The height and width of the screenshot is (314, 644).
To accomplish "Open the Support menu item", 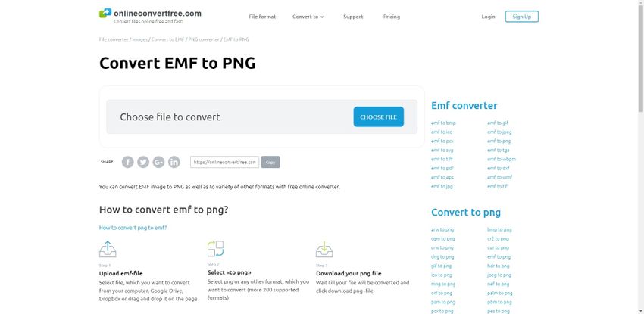I will 353,17.
